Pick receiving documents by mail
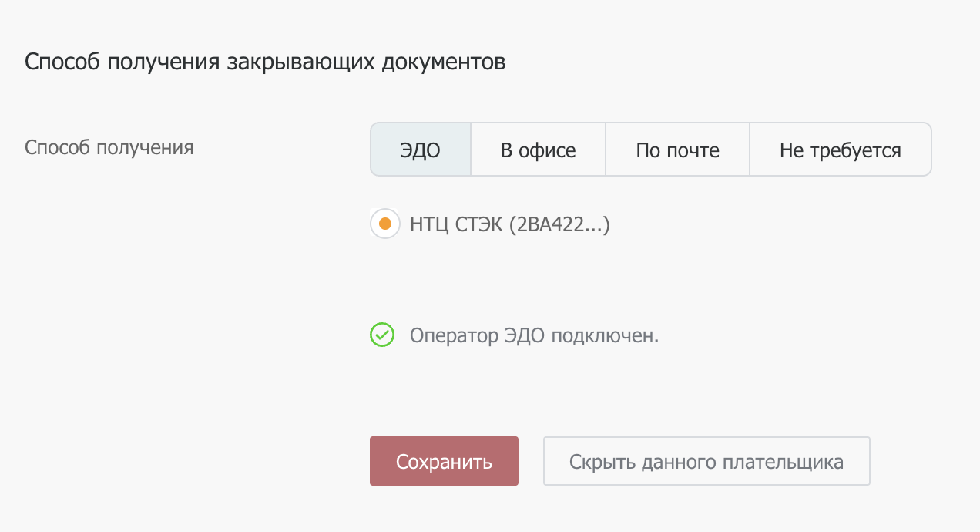Image resolution: width=980 pixels, height=532 pixels. point(678,150)
